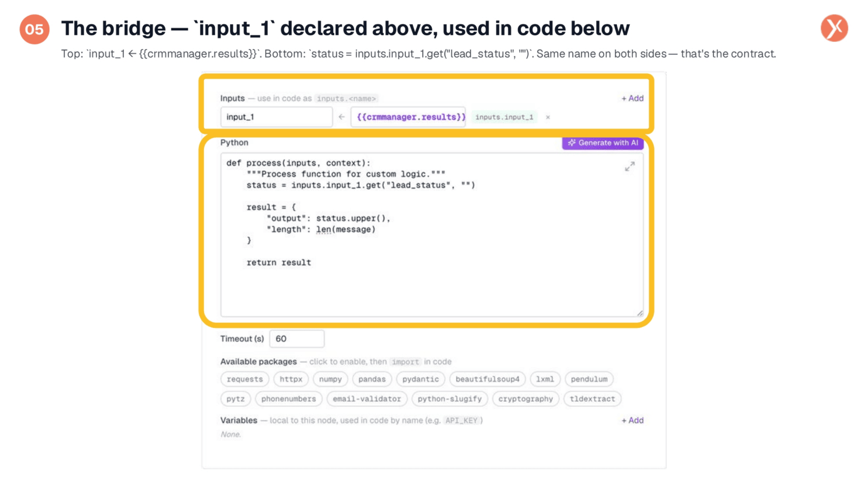This screenshot has height=488, width=868.
Task: Enable the numpy package
Action: 330,379
